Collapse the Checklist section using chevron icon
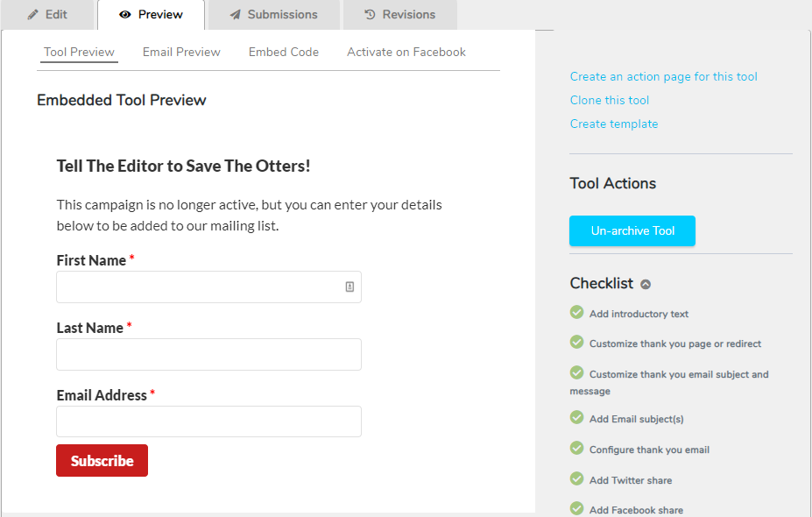The width and height of the screenshot is (812, 517). (x=646, y=284)
